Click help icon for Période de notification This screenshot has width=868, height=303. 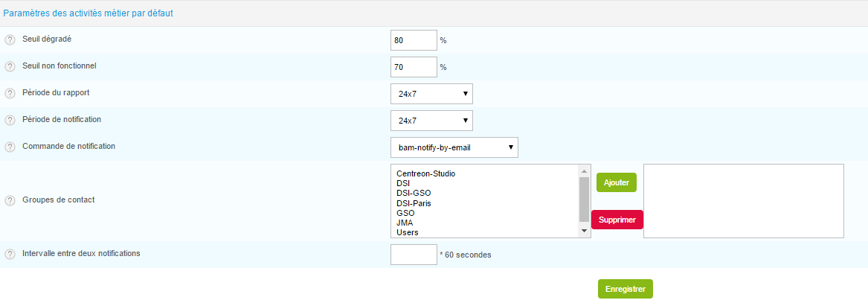10,121
